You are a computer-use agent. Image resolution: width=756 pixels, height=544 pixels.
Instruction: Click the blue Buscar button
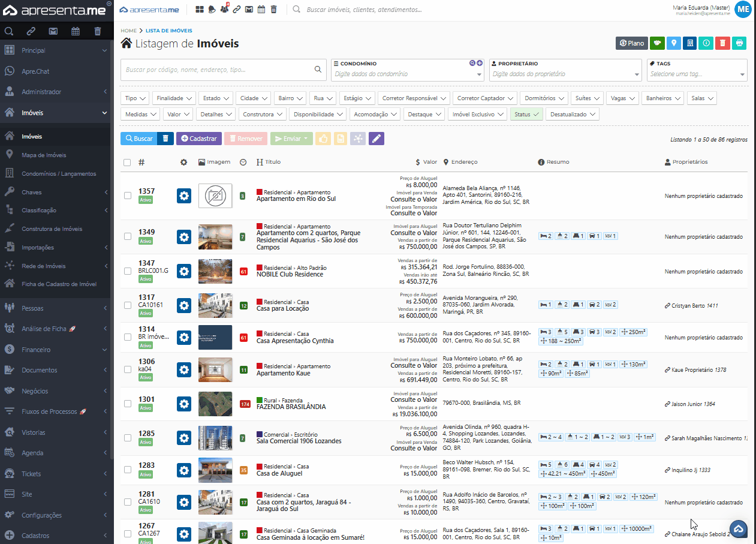point(139,139)
